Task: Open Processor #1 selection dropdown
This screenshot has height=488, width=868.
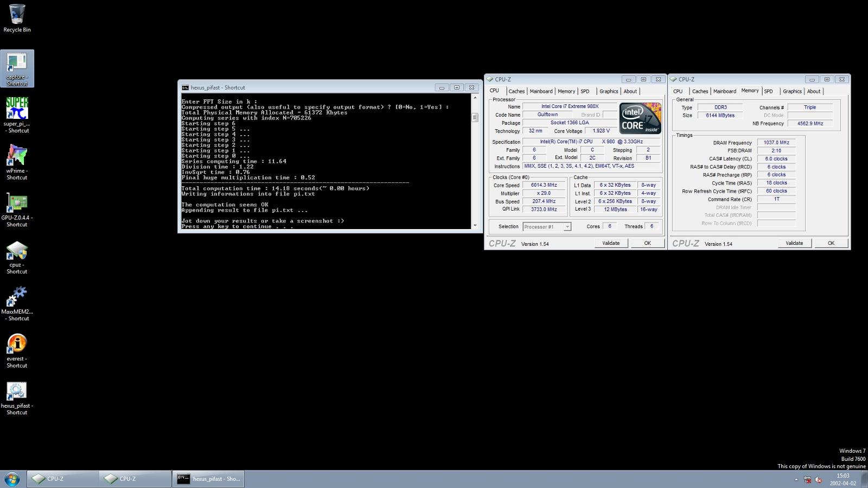Action: tap(547, 227)
